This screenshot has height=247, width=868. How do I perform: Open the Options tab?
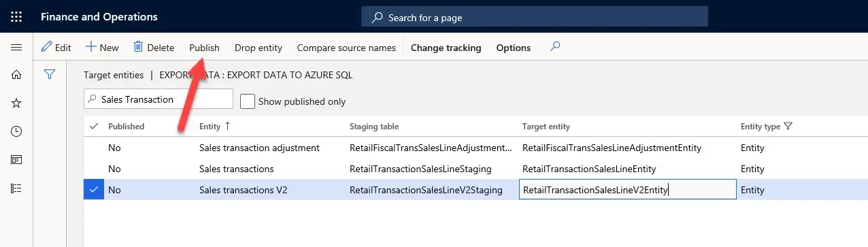tap(514, 48)
